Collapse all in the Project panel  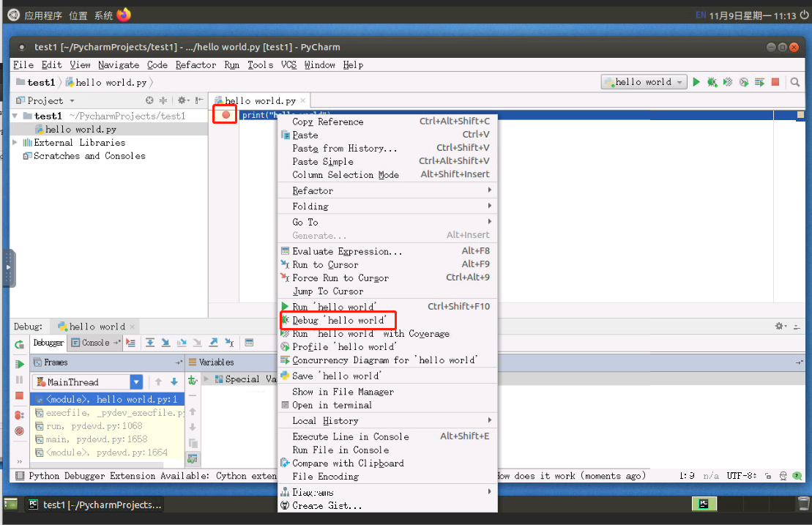click(x=163, y=100)
